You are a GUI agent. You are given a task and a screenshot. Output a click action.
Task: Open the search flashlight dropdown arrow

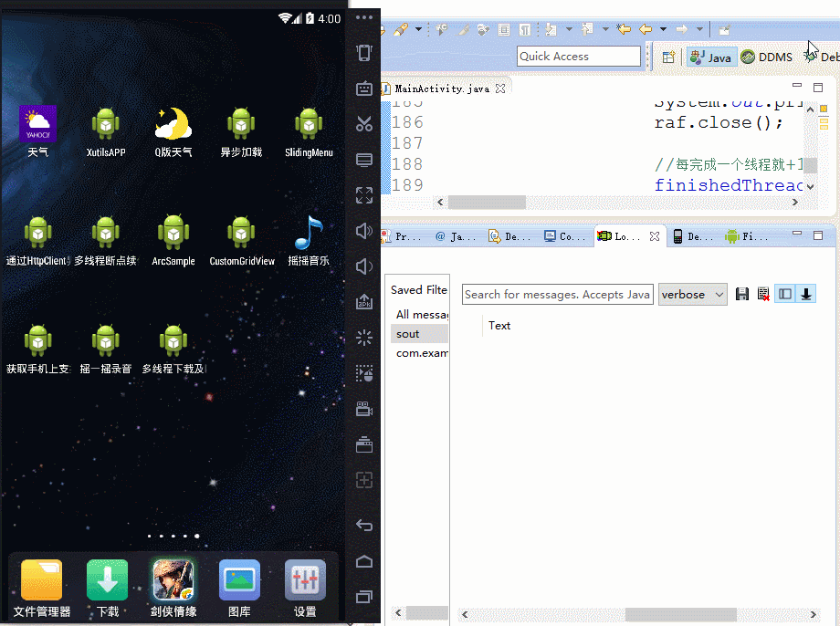point(418,29)
